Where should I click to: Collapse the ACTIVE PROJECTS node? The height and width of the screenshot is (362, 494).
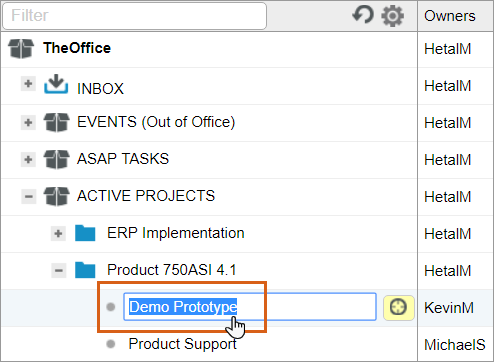pyautogui.click(x=29, y=196)
